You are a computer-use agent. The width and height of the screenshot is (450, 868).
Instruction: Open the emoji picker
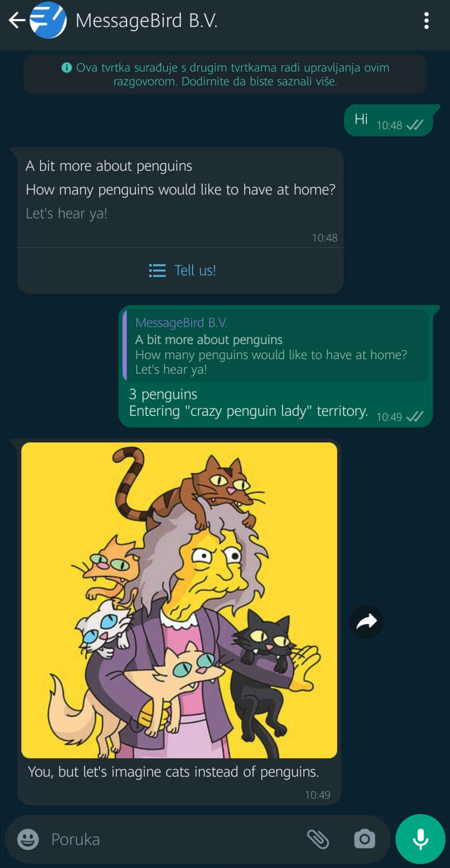tap(28, 839)
